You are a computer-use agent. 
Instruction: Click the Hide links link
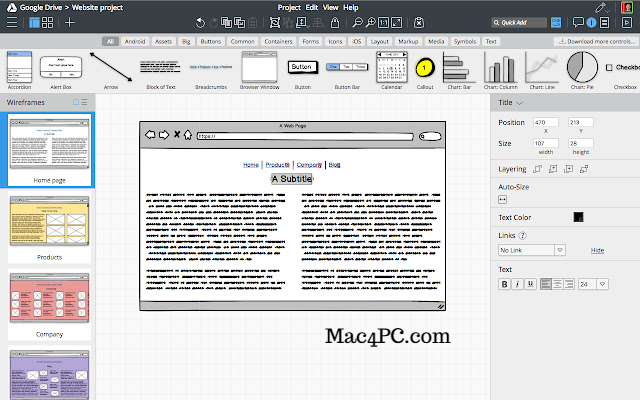click(597, 250)
